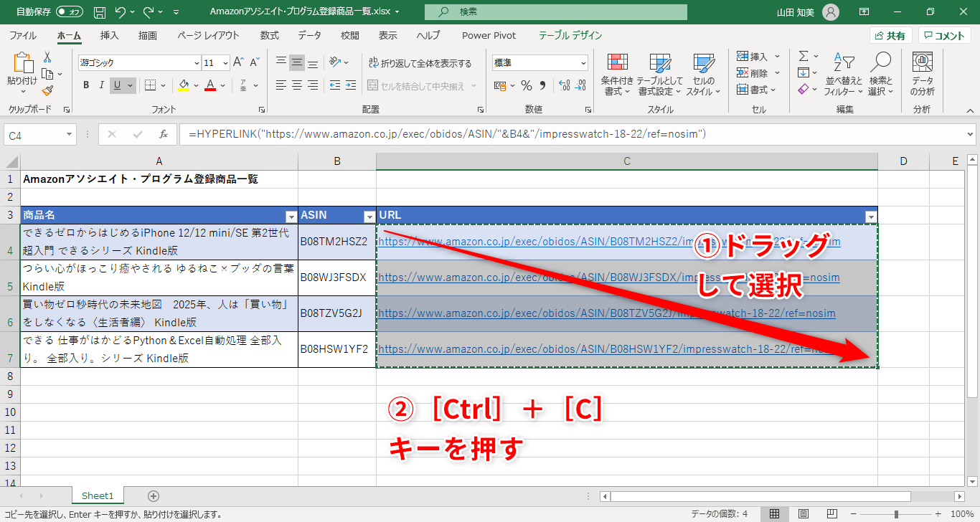Image resolution: width=980 pixels, height=522 pixels.
Task: Toggle italic formatting
Action: pyautogui.click(x=102, y=85)
